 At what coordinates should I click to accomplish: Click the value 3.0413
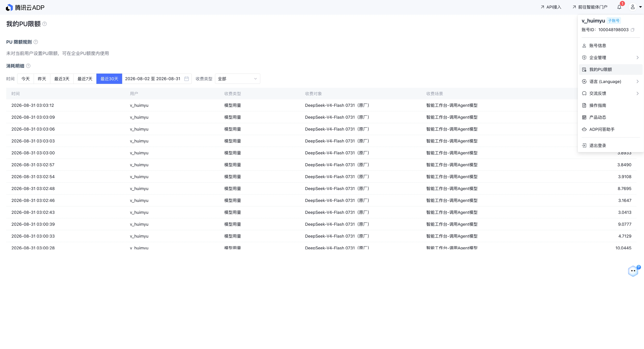(x=625, y=212)
